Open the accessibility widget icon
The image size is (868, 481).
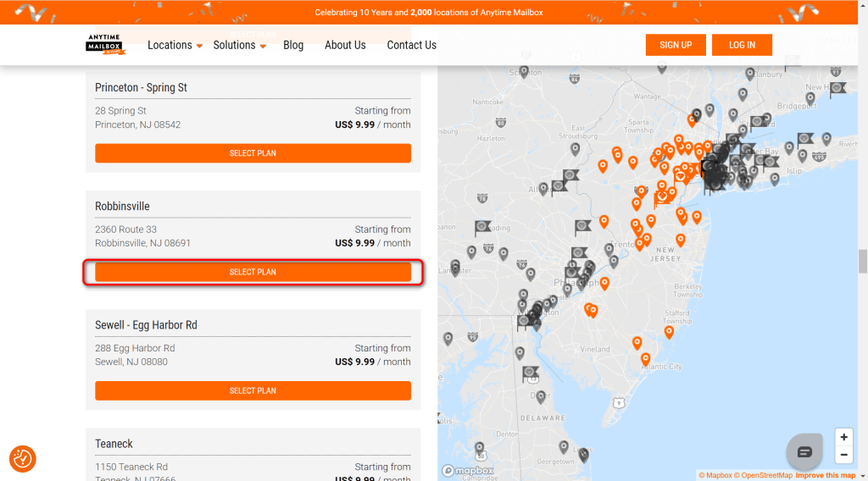coord(23,459)
